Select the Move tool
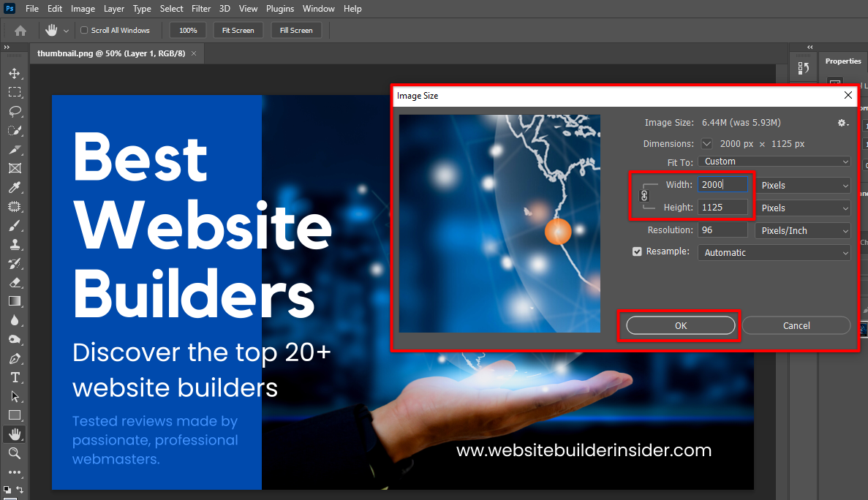Image resolution: width=868 pixels, height=500 pixels. tap(15, 73)
